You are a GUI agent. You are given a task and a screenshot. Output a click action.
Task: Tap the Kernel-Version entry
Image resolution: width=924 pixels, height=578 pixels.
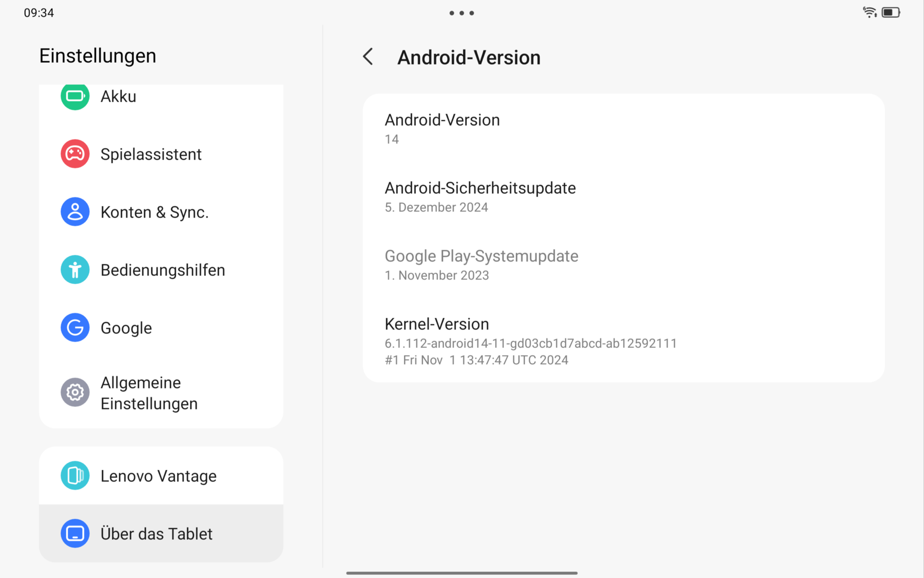pyautogui.click(x=529, y=341)
